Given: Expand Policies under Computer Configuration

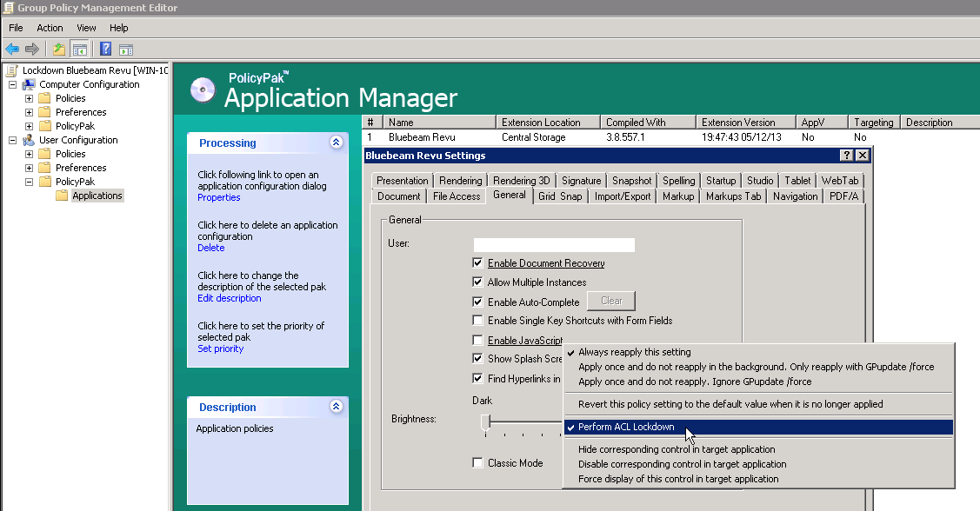Looking at the screenshot, I should (x=29, y=98).
